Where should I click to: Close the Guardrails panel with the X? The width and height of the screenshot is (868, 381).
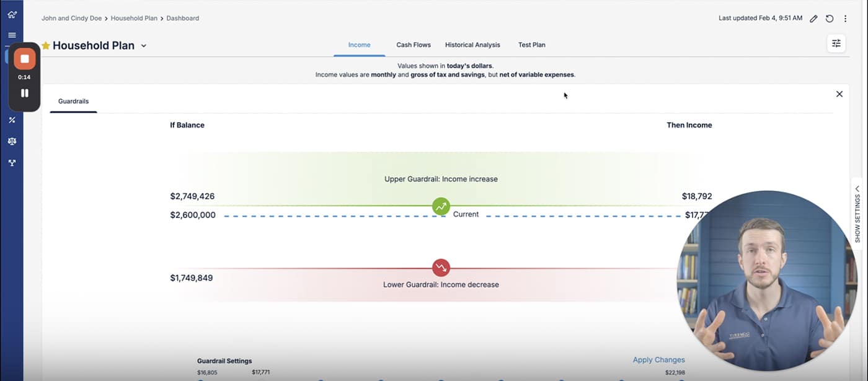point(839,94)
